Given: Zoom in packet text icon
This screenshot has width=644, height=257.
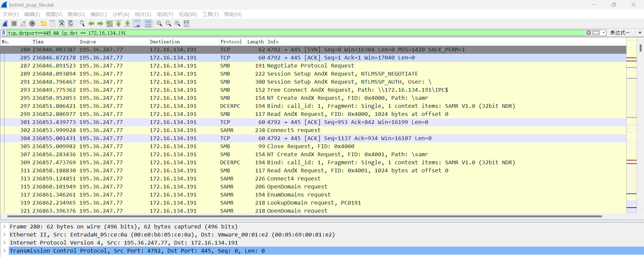Looking at the screenshot, I should (159, 24).
